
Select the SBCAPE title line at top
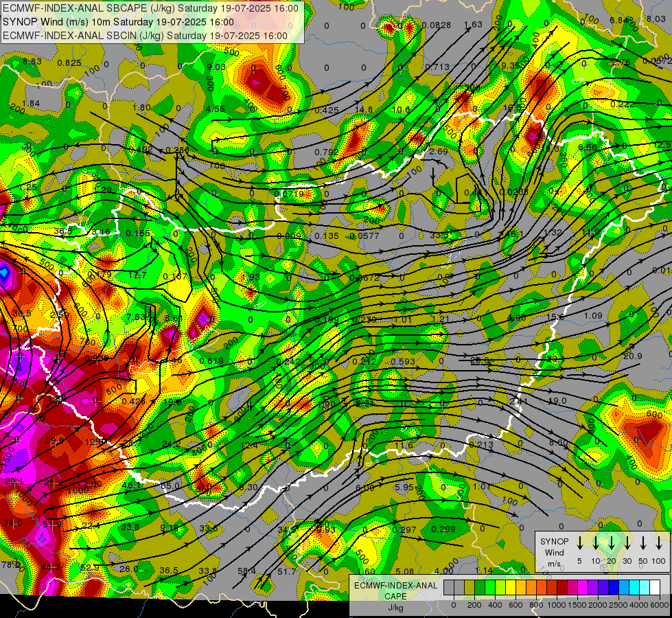[151, 8]
